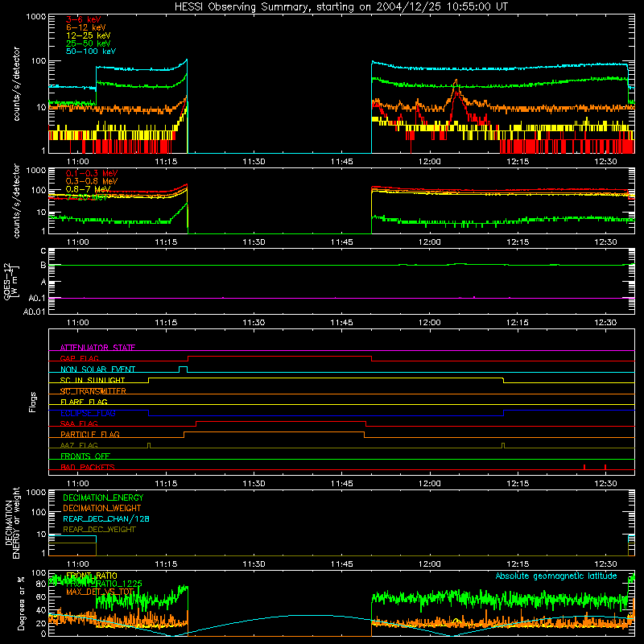Click the REAR_DEC_WEIGHT legend label
This screenshot has width=644, height=644.
point(99,530)
